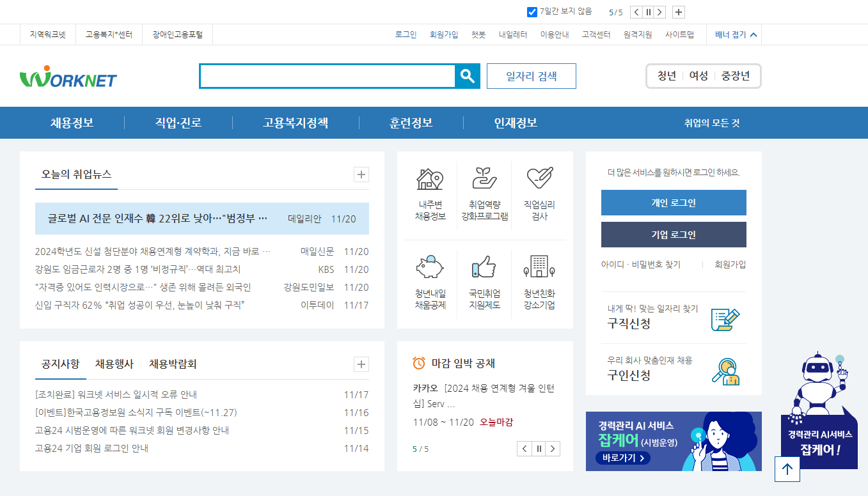The height and width of the screenshot is (496, 868).
Task: Pause the 마감 임박 공채 carousel
Action: point(539,449)
